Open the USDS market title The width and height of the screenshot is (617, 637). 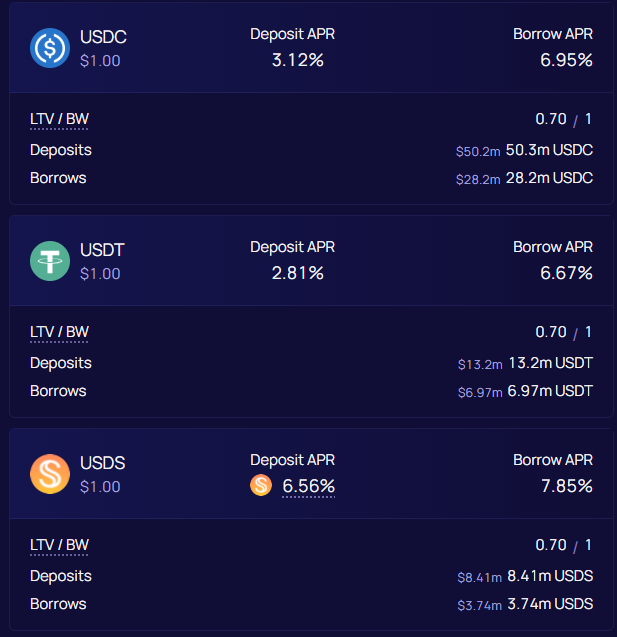[x=103, y=464]
